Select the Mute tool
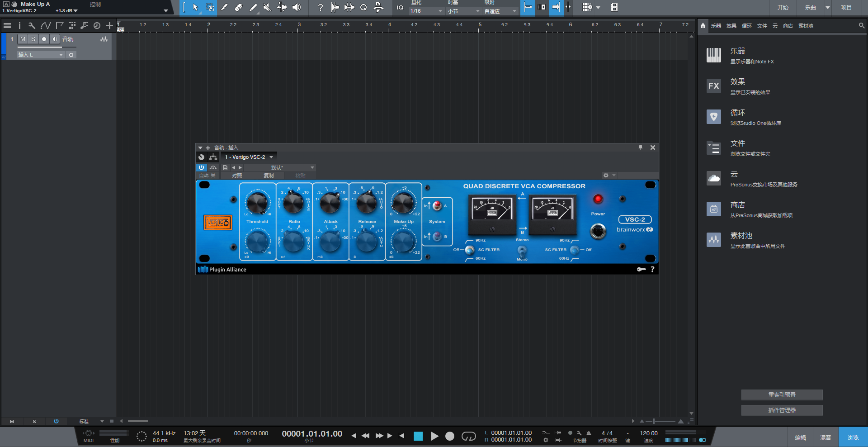 [x=267, y=7]
